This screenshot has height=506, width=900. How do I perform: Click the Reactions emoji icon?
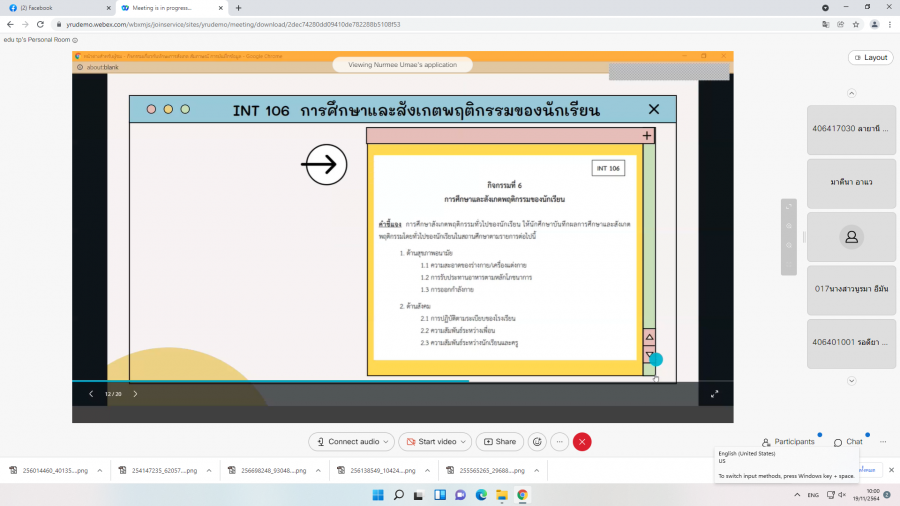click(x=537, y=441)
